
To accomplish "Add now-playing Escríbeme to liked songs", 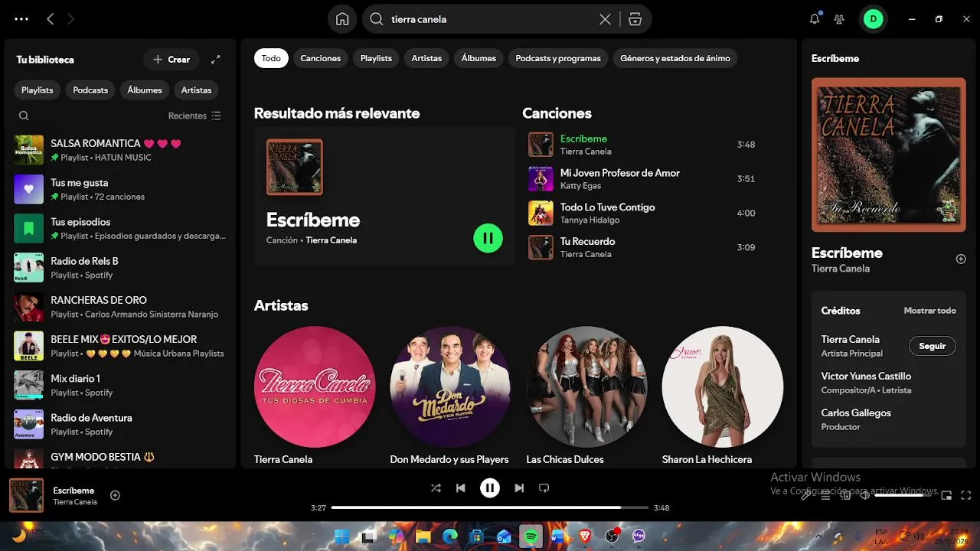I will pos(115,495).
